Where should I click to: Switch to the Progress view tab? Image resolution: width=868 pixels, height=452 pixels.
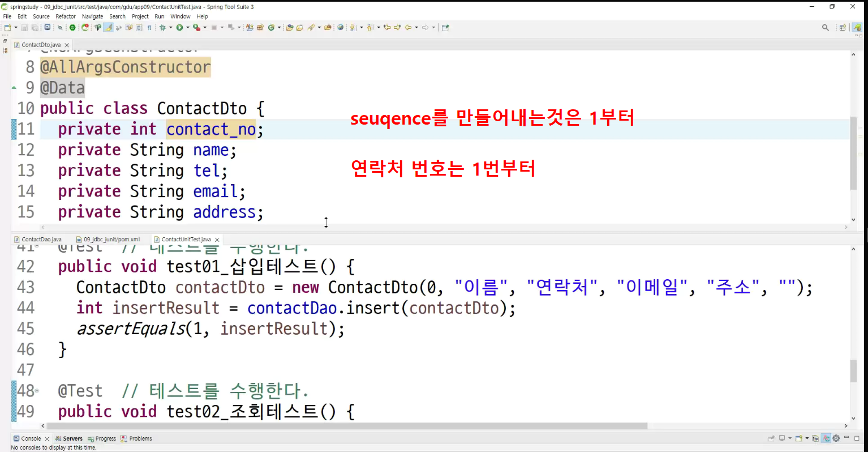102,438
